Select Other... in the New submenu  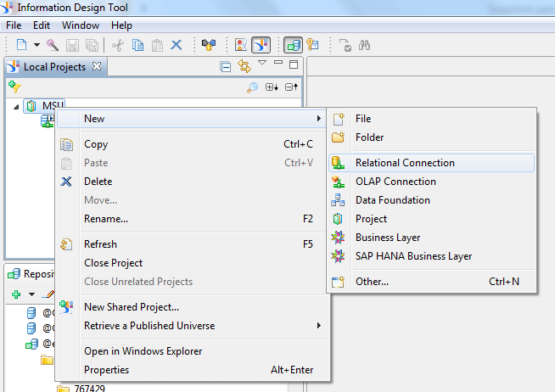(x=431, y=282)
